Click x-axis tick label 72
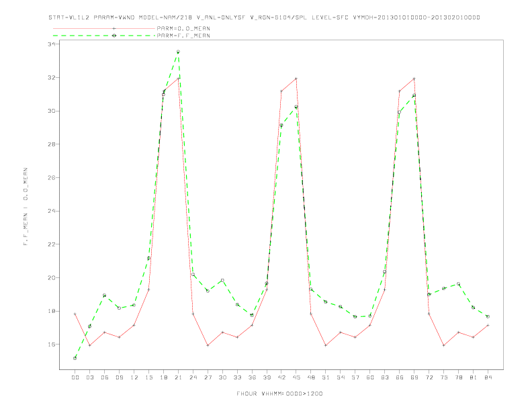This screenshot has height=411, width=532. 429,377
